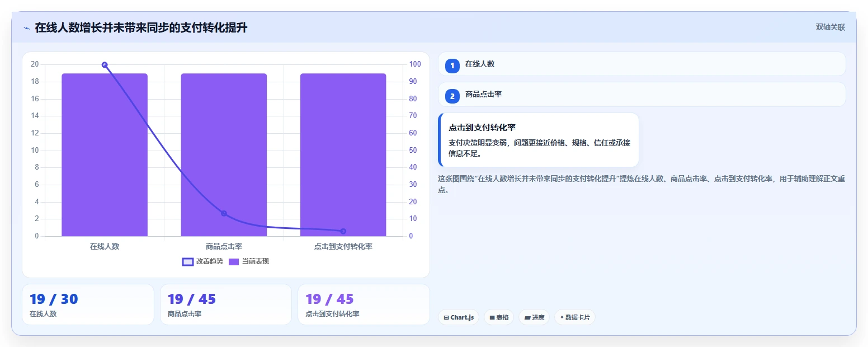Image resolution: width=868 pixels, height=347 pixels.
Task: Click the purple 当前表现 legend swatch
Action: point(234,262)
